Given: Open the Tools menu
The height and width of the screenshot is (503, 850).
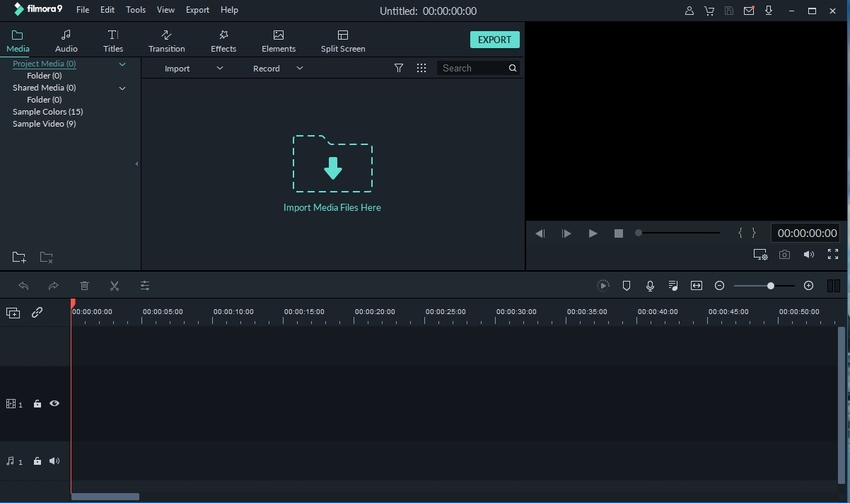Looking at the screenshot, I should [135, 10].
